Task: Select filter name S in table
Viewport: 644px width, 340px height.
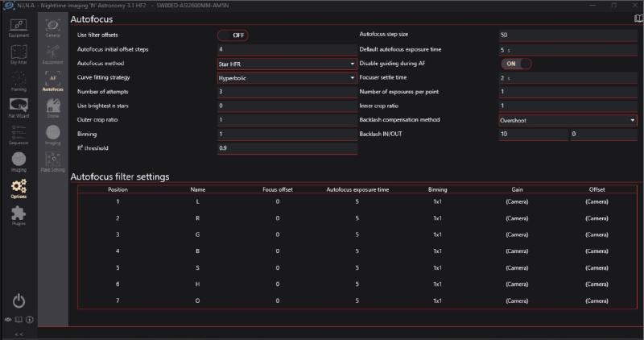Action: 197,267
